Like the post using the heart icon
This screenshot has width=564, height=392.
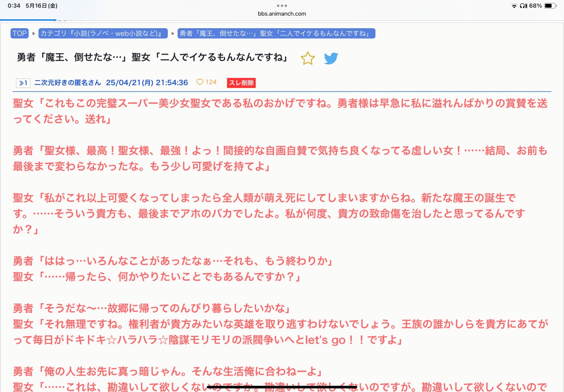pos(200,82)
